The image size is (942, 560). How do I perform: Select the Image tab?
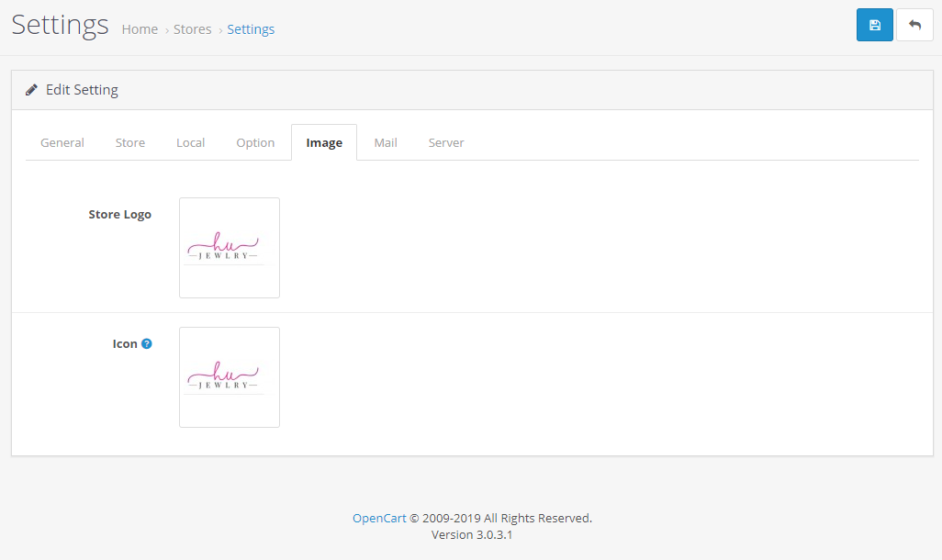pos(324,142)
